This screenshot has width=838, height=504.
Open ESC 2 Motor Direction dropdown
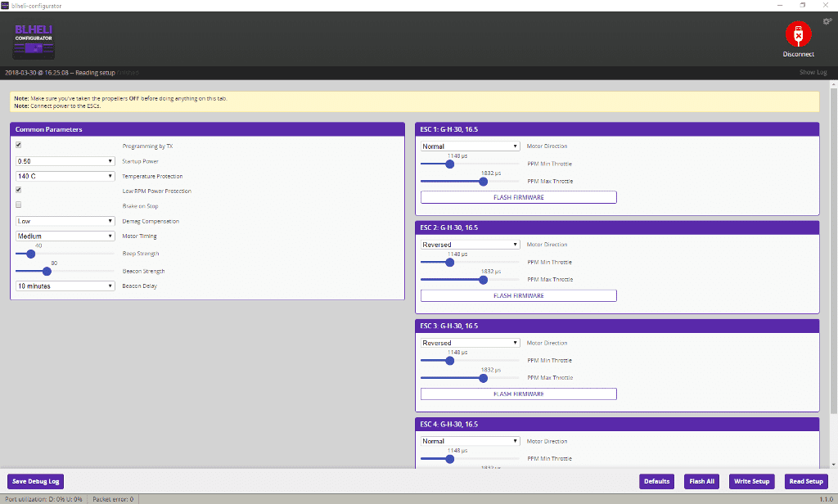point(471,245)
